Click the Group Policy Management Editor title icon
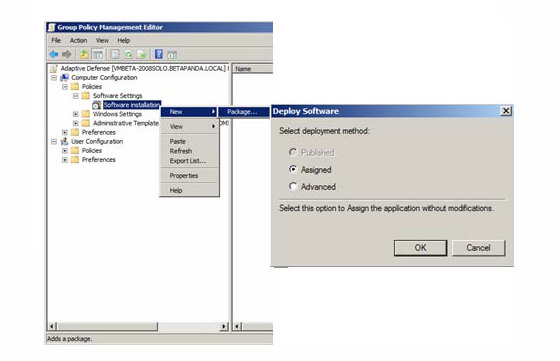Screen dimensions: 560x361 click(x=52, y=27)
